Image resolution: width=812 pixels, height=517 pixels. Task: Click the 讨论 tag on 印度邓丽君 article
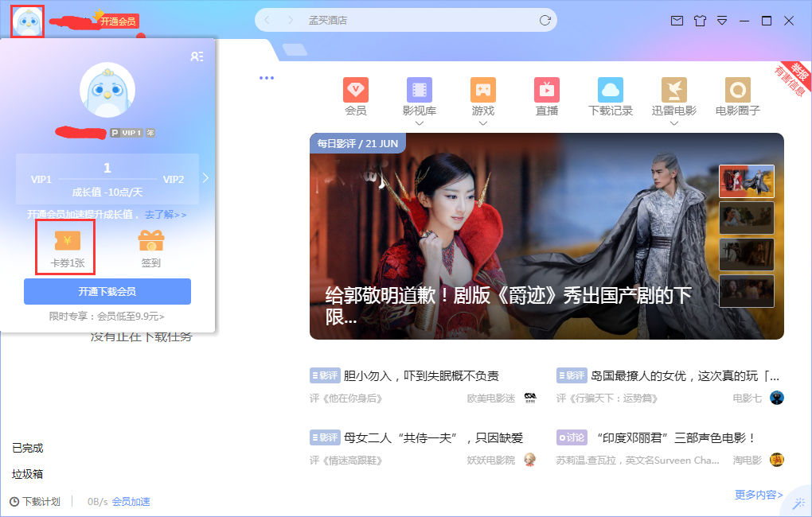click(x=572, y=437)
